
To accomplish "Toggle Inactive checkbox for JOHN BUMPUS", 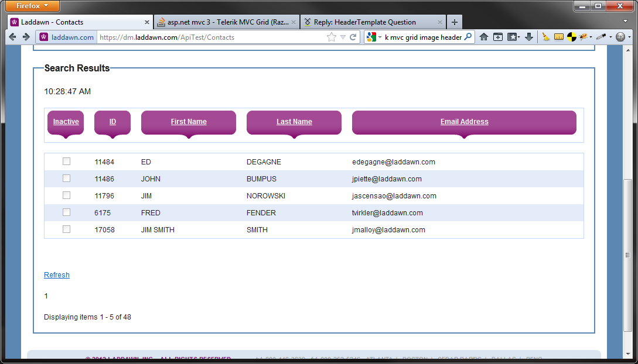I will 66,178.
